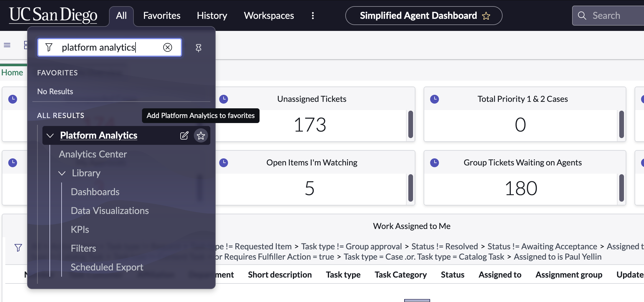The image size is (644, 302).
Task: Sort by the Assigned to column
Action: (x=500, y=275)
